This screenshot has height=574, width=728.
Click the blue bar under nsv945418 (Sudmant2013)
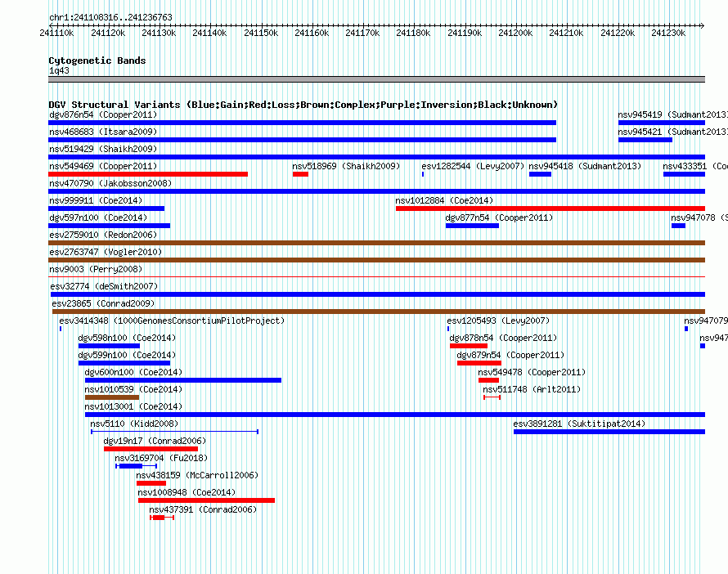point(540,174)
